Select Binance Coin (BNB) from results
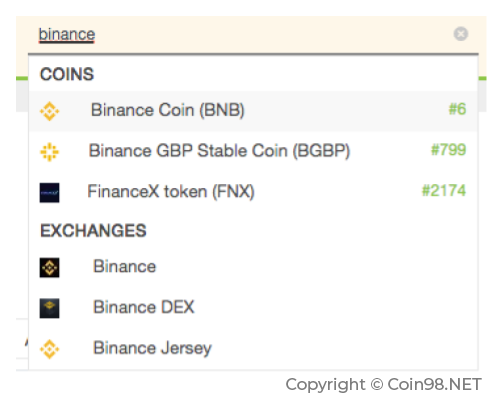Image resolution: width=496 pixels, height=397 pixels. 253,111
